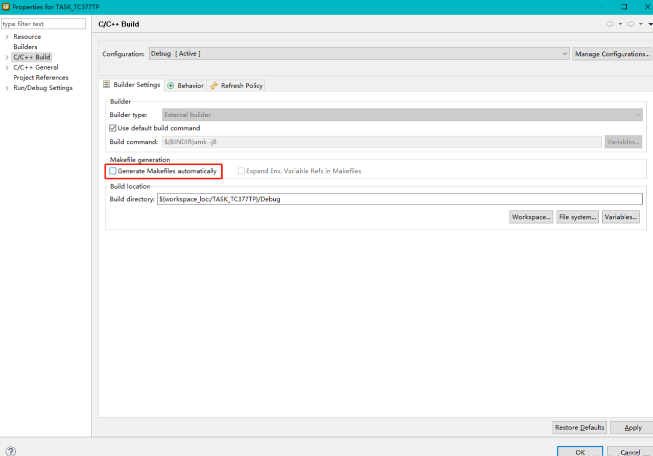Open the view menu triangle icon
The image size is (653, 456).
(648, 23)
